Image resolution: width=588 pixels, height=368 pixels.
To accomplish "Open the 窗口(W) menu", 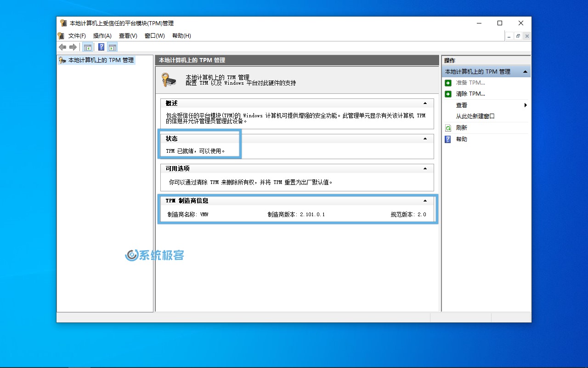I will pyautogui.click(x=154, y=36).
